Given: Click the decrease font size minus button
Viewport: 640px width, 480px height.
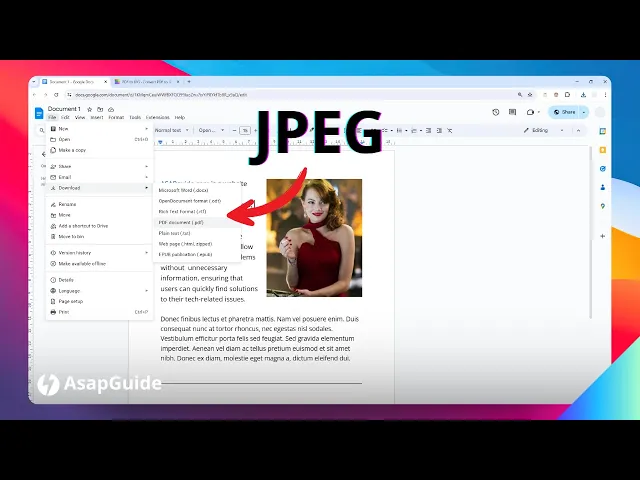Looking at the screenshot, I should coord(234,131).
